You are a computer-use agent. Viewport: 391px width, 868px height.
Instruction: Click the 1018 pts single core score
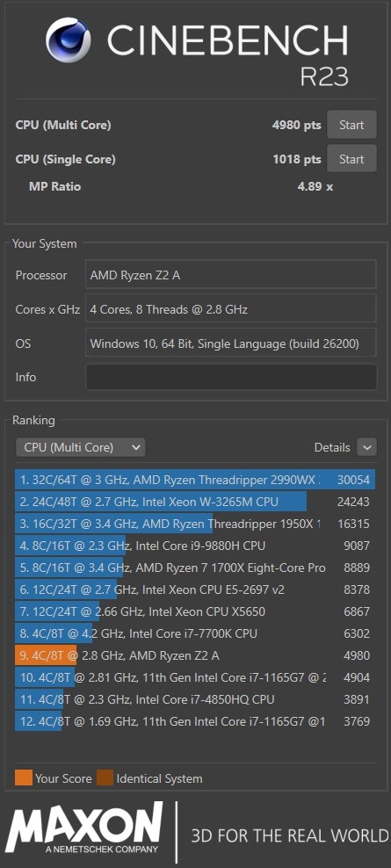click(297, 159)
